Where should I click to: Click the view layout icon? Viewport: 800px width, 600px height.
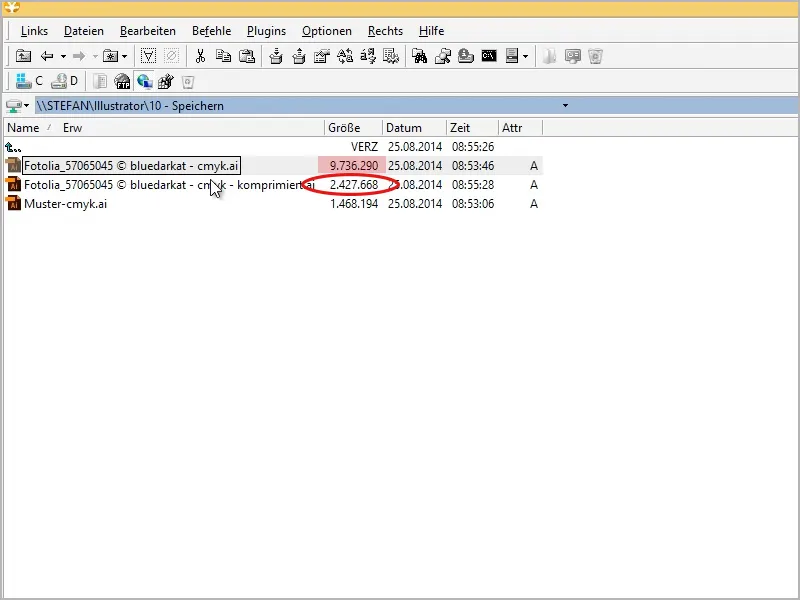pyautogui.click(x=512, y=56)
